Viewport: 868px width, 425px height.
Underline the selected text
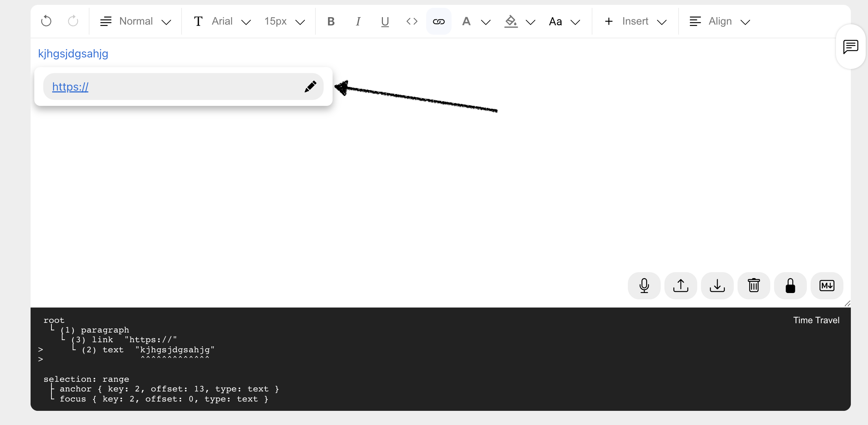[384, 21]
